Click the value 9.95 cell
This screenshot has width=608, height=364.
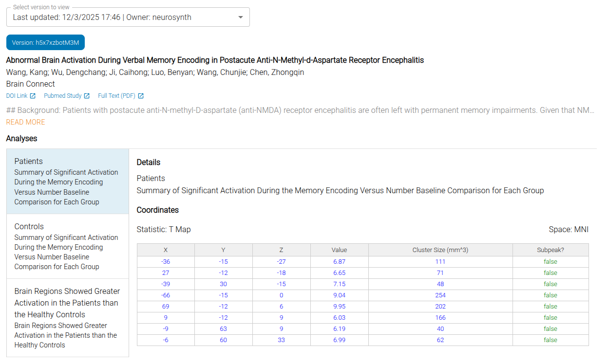point(339,307)
